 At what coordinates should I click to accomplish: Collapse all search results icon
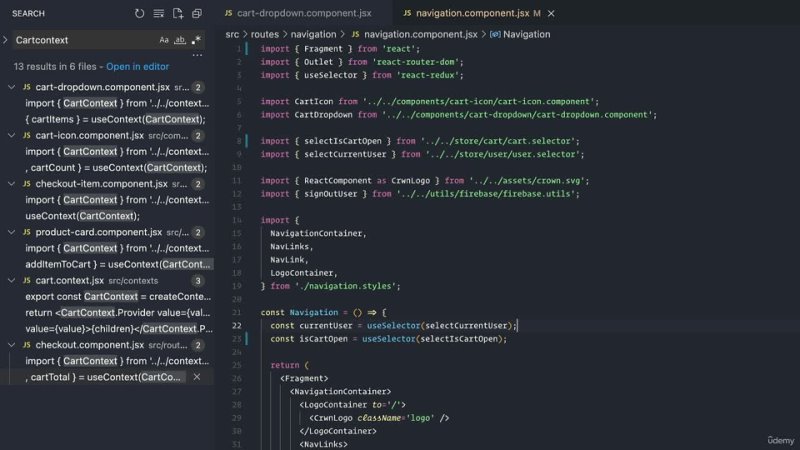[x=197, y=14]
